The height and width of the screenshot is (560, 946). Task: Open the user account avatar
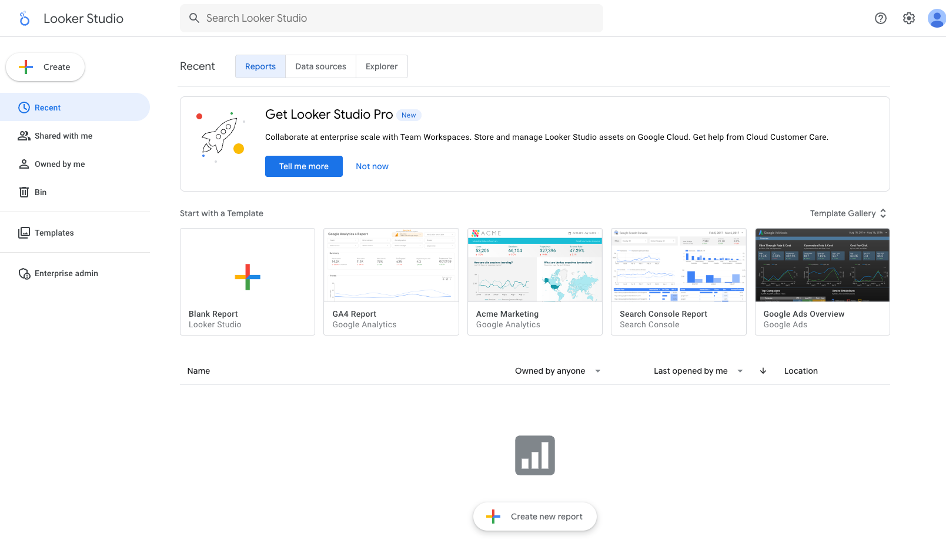click(x=937, y=18)
